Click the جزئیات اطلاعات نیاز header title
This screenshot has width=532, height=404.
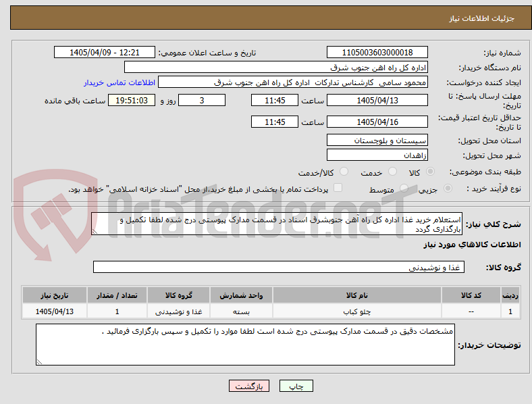coord(482,18)
